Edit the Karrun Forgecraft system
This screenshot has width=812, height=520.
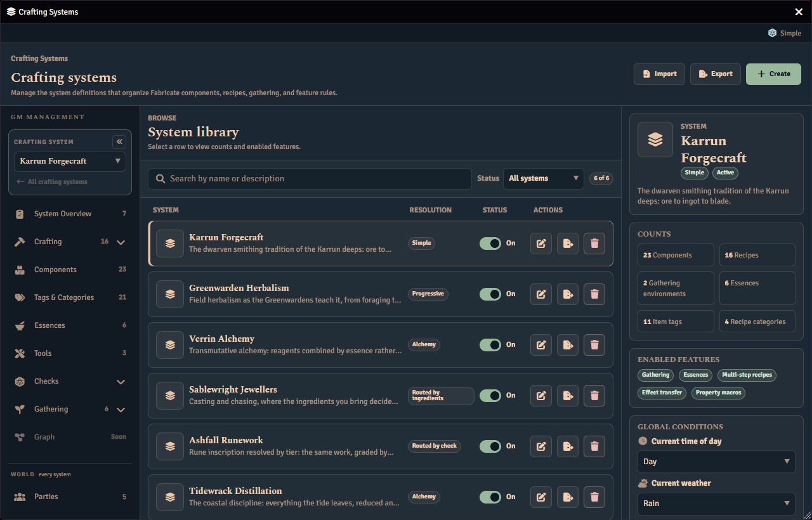(540, 244)
